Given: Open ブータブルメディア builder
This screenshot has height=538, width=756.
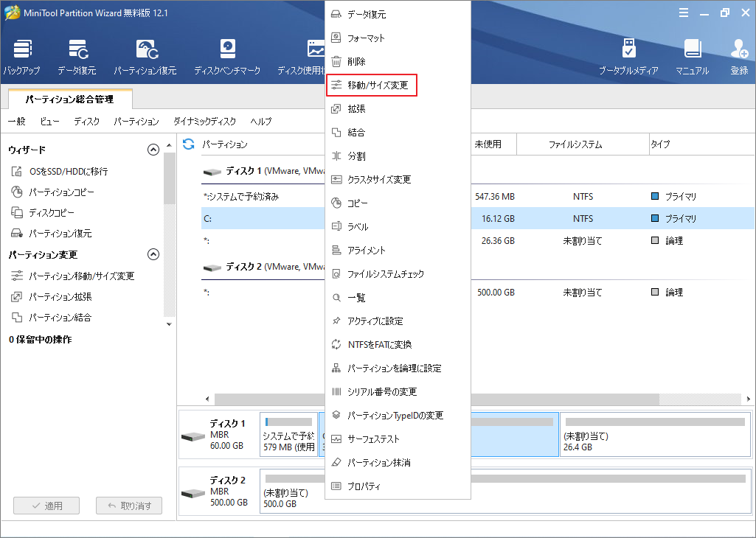Looking at the screenshot, I should [628, 57].
